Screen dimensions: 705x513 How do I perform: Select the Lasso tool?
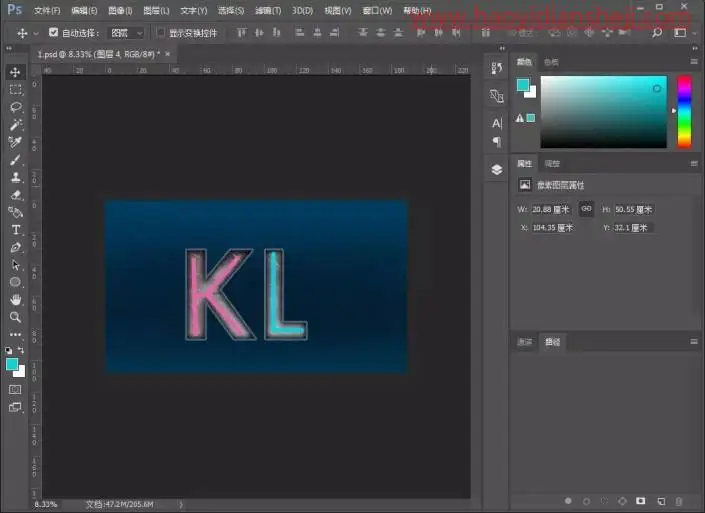click(15, 107)
